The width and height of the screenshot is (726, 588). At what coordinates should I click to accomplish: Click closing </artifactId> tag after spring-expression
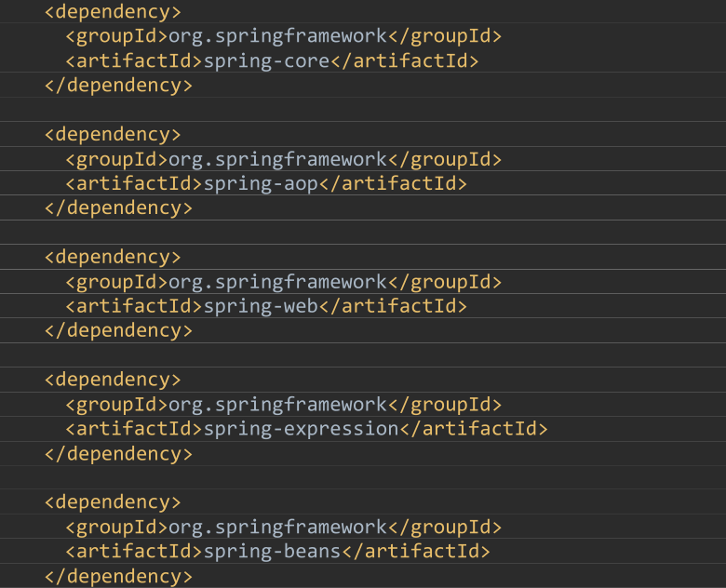coord(474,429)
